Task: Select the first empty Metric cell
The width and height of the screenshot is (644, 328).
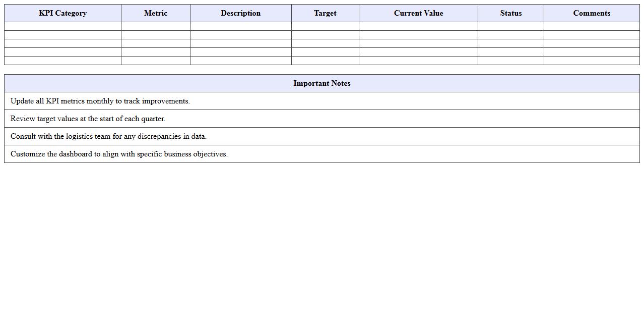Action: pyautogui.click(x=155, y=25)
